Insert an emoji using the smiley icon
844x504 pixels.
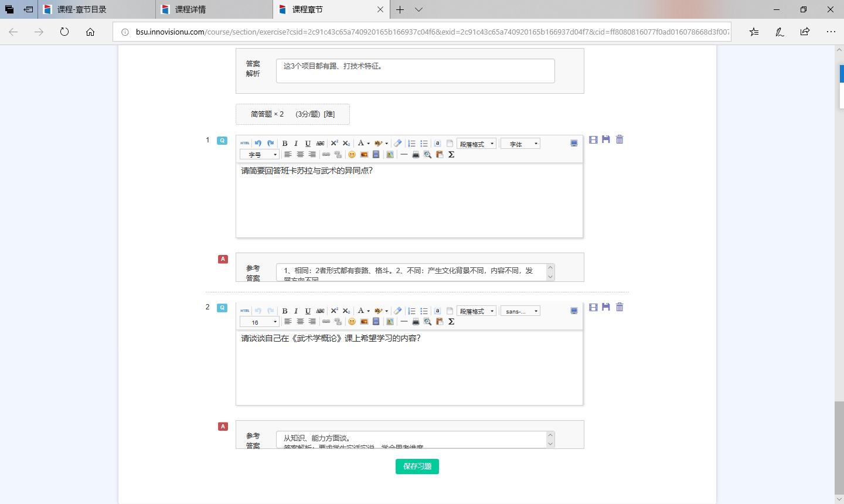click(352, 154)
